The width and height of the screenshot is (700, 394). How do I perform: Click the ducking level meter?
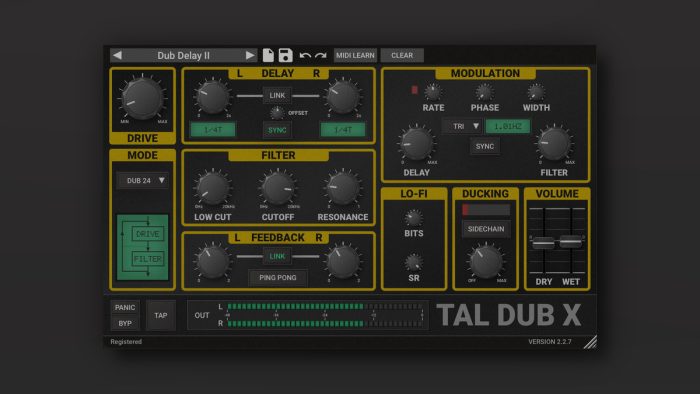click(x=486, y=210)
